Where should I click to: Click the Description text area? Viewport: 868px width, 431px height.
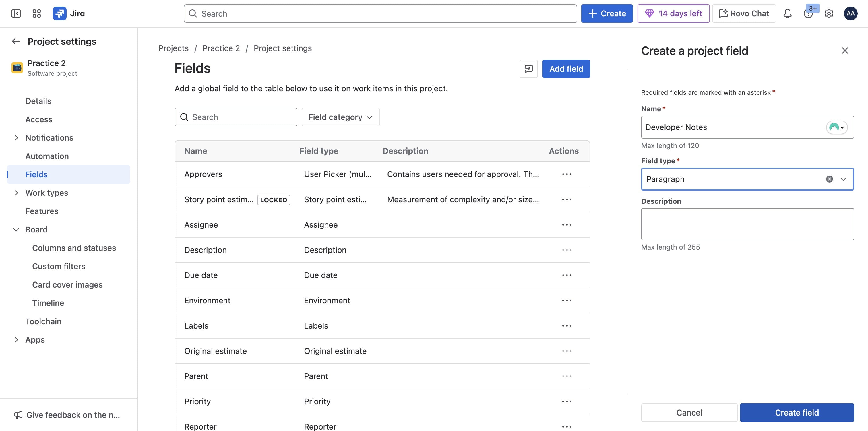(x=747, y=224)
